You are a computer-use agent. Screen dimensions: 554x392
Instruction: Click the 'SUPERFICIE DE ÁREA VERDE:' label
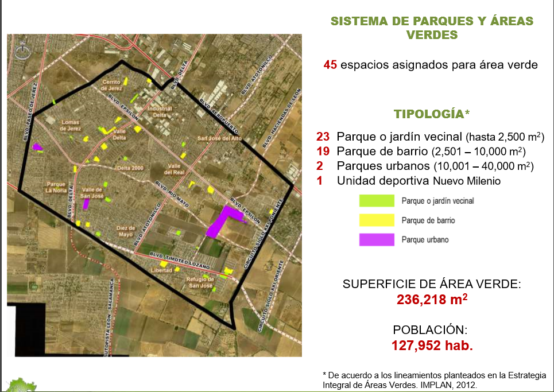(x=432, y=284)
